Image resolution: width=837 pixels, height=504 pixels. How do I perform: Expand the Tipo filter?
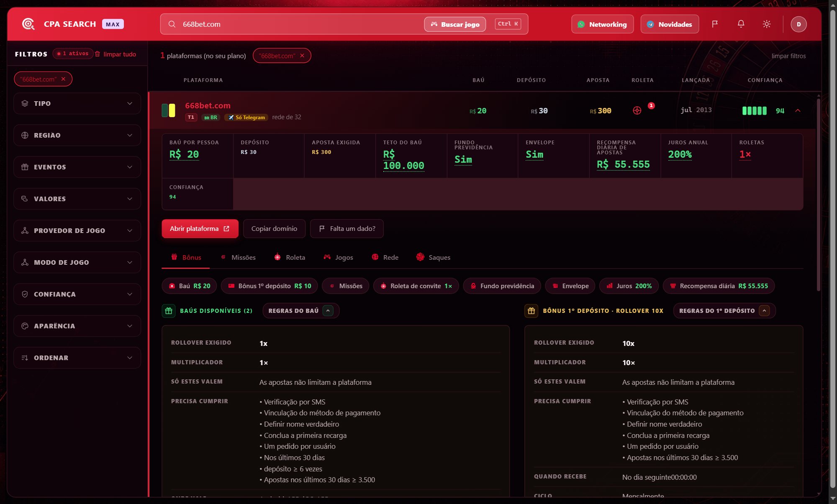coord(77,103)
